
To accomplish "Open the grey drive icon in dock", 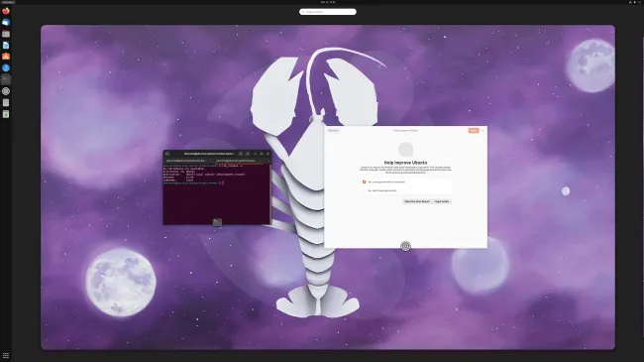I will [6, 102].
